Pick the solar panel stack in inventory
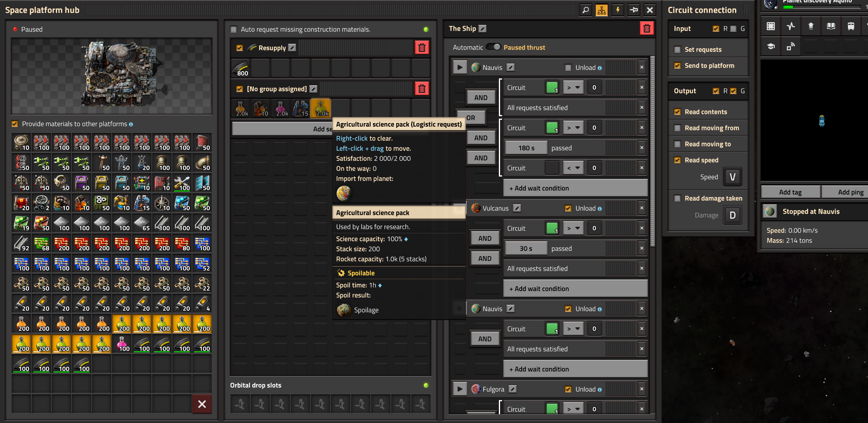The width and height of the screenshot is (868, 423). 202,183
